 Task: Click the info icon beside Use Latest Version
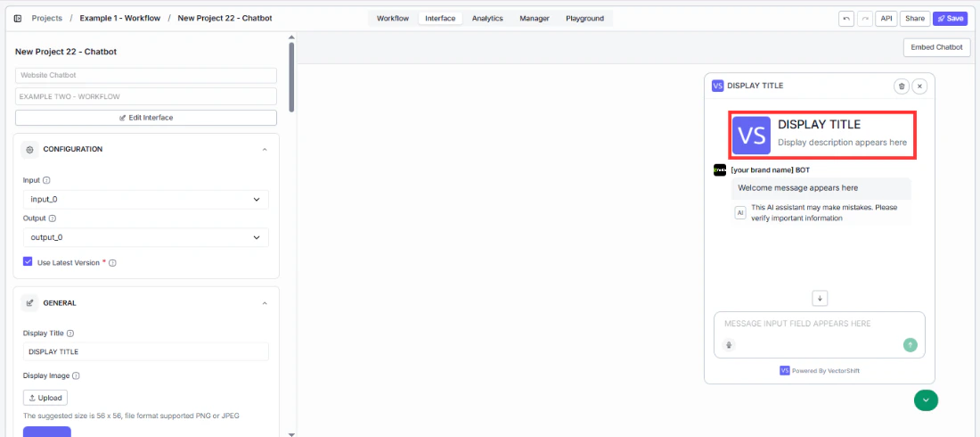113,263
